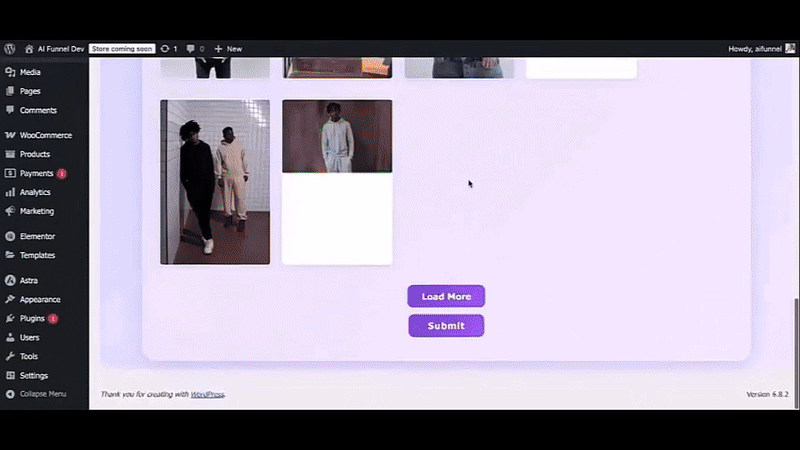This screenshot has height=450, width=800.
Task: Open the updates icon in admin bar
Action: coord(165,48)
